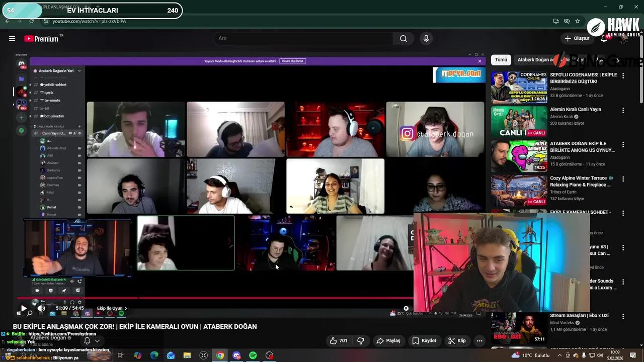The height and width of the screenshot is (362, 644).
Task: Like the video with 701 likes
Action: [x=338, y=341]
